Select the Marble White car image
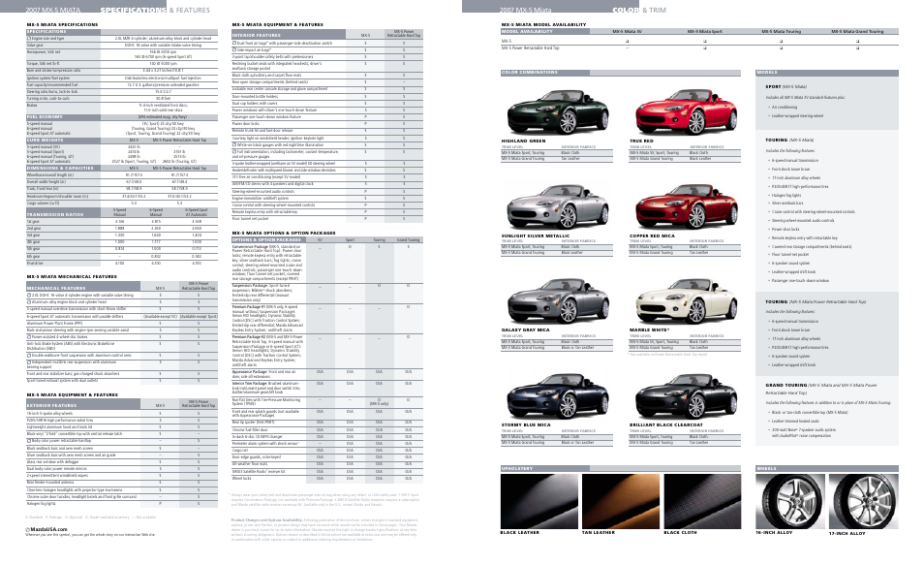The height and width of the screenshot is (565, 924). click(x=687, y=301)
